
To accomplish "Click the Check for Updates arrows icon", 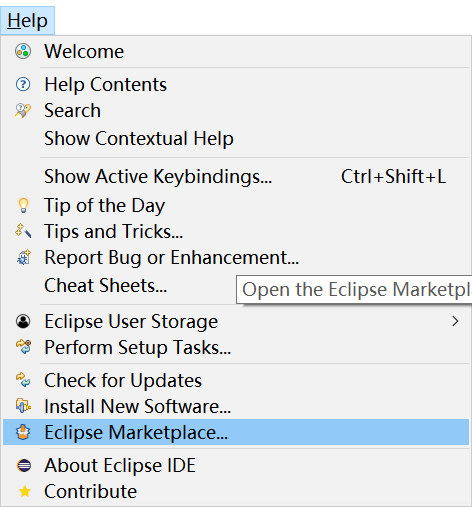I will [x=23, y=380].
